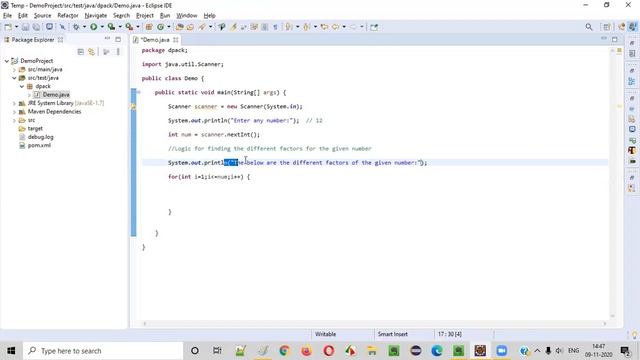The width and height of the screenshot is (640, 360).
Task: Click the Coverage launch icon
Action: [111, 27]
